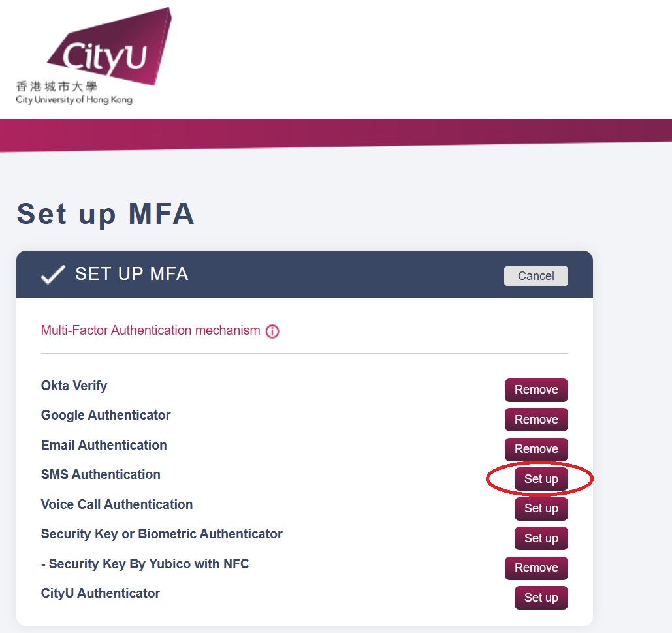Remove Google Authenticator from your MFA methods

[536, 420]
